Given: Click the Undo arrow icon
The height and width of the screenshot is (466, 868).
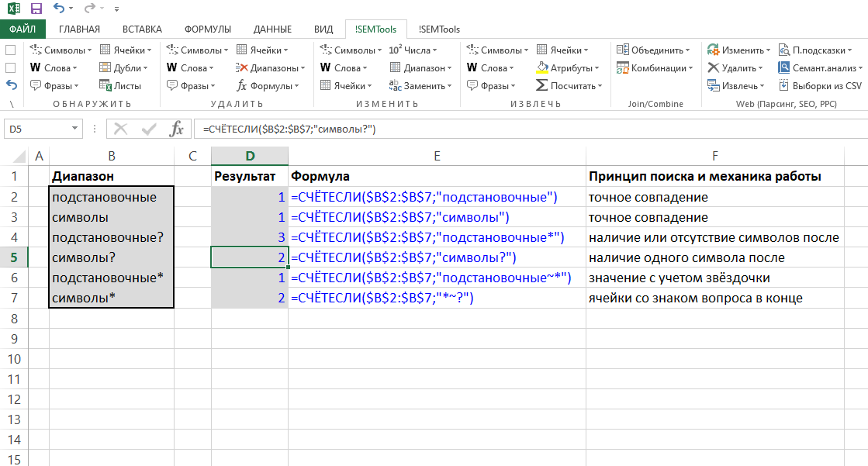Looking at the screenshot, I should click(x=59, y=8).
